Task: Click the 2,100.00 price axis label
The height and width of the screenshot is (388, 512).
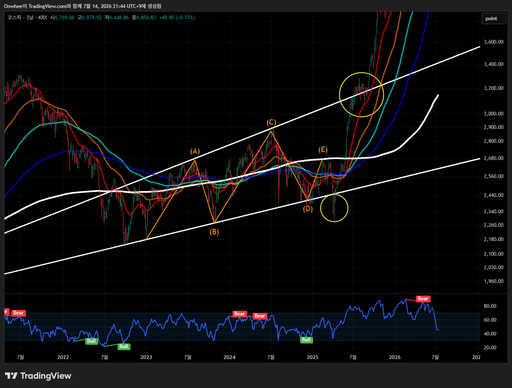Action: [x=494, y=254]
